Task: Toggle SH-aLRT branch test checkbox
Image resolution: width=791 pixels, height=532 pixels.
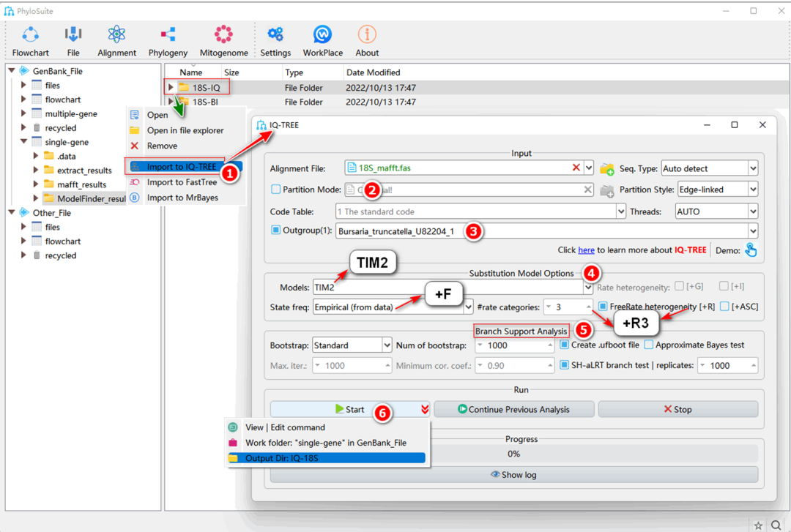Action: (x=565, y=364)
